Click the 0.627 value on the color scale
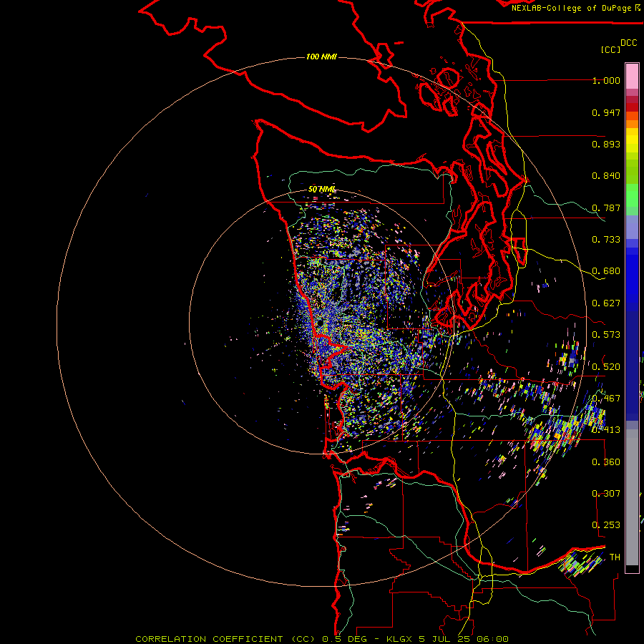The image size is (644, 644). point(606,303)
